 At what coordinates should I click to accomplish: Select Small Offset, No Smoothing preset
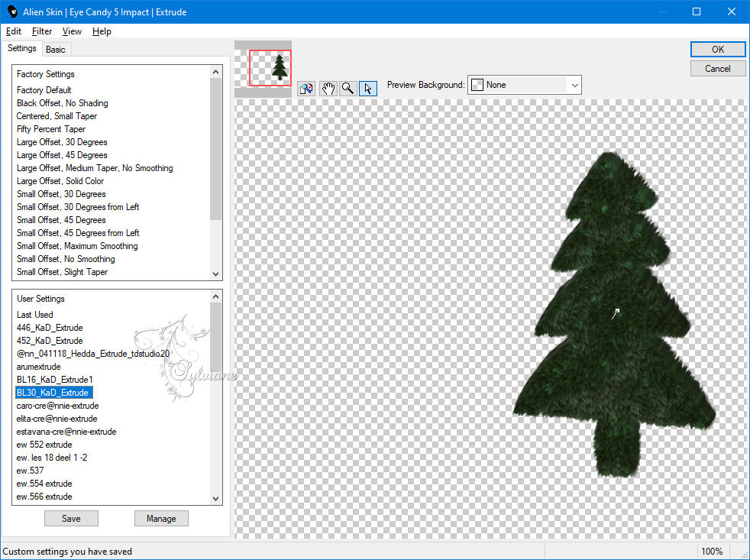click(66, 259)
